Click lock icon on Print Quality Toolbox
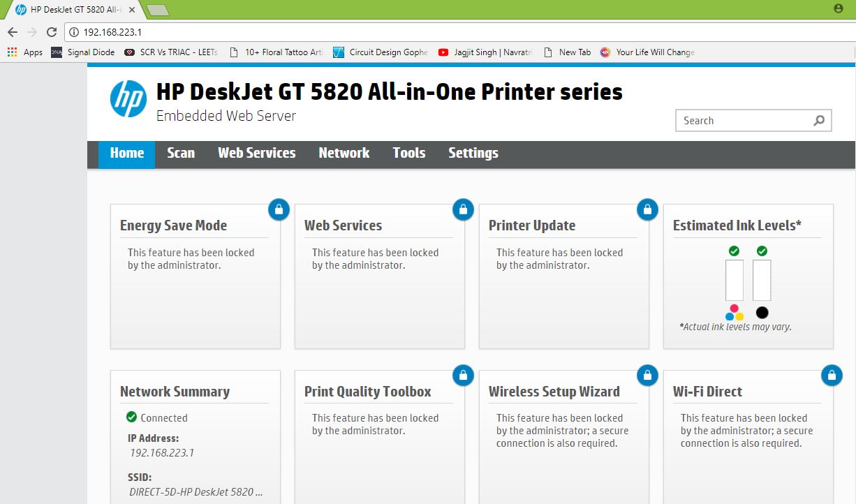 click(x=463, y=376)
